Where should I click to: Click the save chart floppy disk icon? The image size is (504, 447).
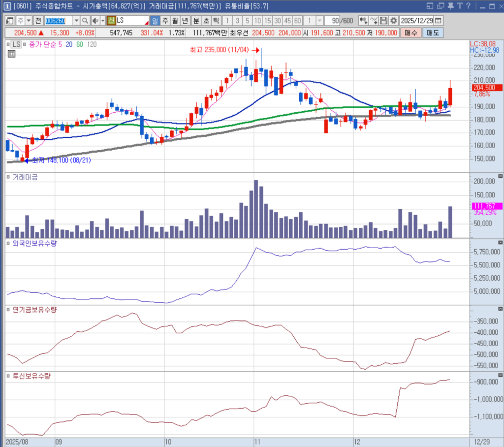point(383,21)
